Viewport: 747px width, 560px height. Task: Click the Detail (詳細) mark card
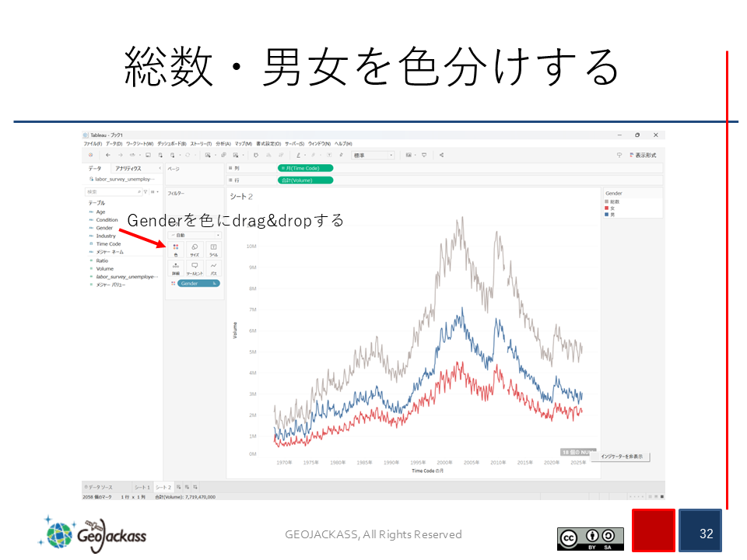[x=176, y=268]
